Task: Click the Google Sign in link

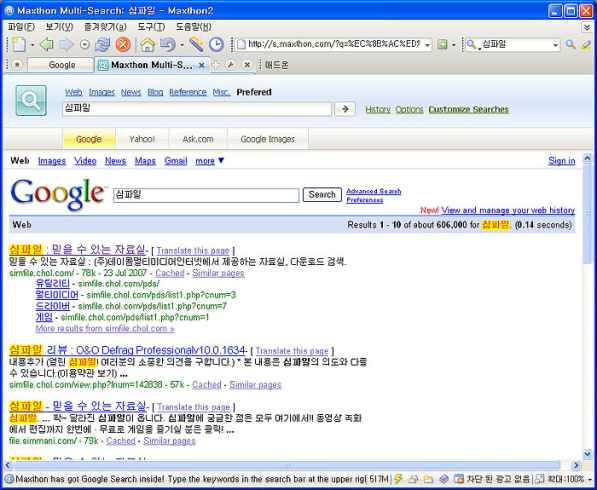Action: tap(562, 161)
